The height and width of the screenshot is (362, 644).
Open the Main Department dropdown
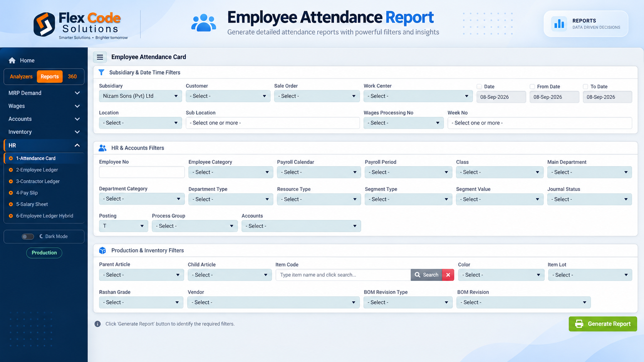point(589,172)
